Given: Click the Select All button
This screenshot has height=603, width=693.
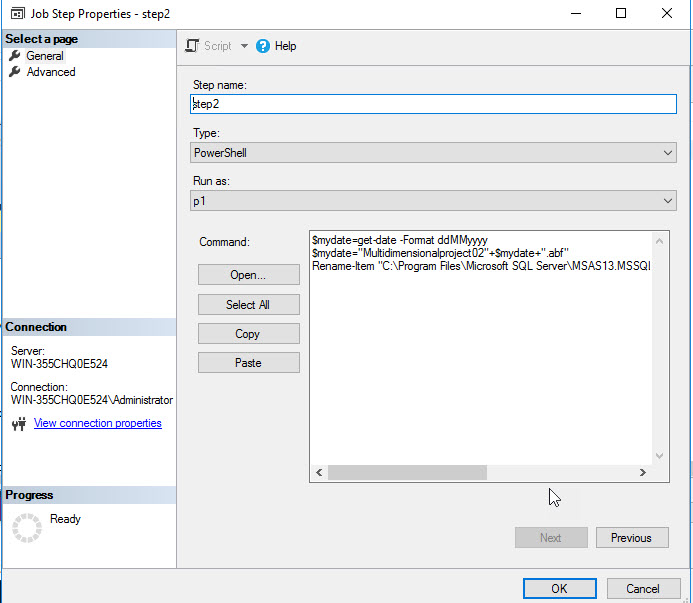Looking at the screenshot, I should [x=248, y=305].
